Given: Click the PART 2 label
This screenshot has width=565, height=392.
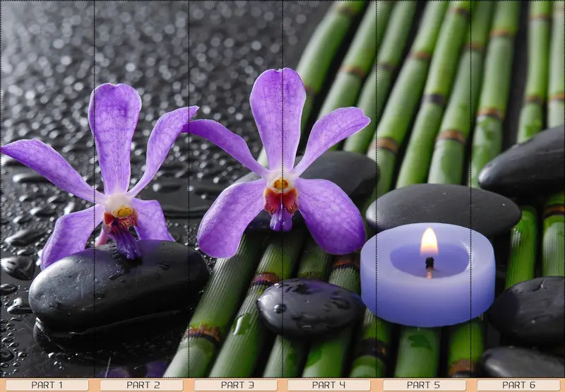Looking at the screenshot, I should tap(141, 385).
